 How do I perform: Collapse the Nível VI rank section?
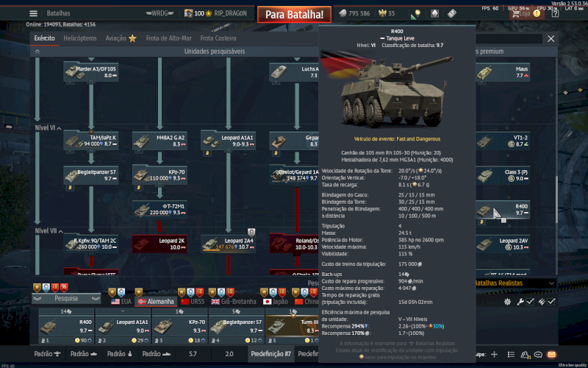click(59, 128)
